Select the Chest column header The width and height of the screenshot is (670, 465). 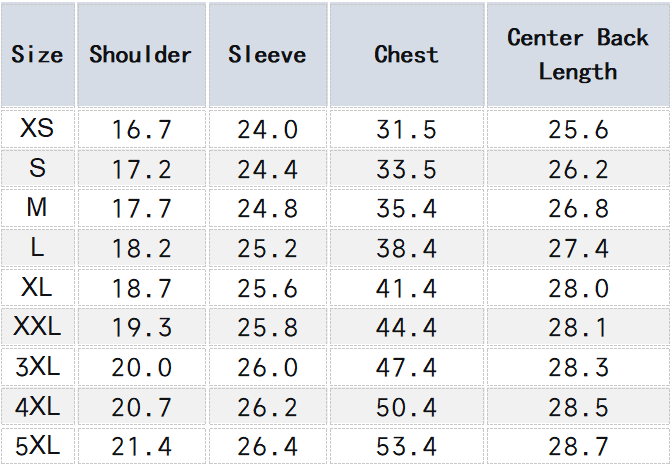tap(406, 55)
